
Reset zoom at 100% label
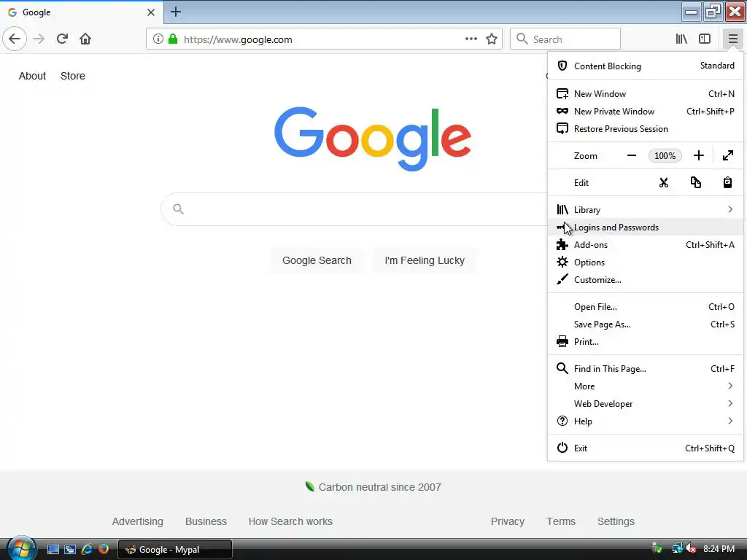pos(665,156)
